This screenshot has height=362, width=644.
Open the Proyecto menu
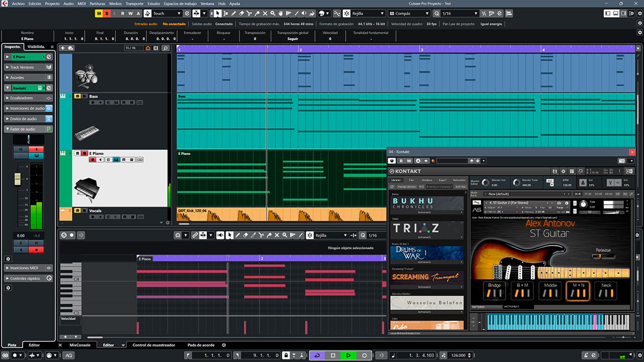pyautogui.click(x=52, y=3)
